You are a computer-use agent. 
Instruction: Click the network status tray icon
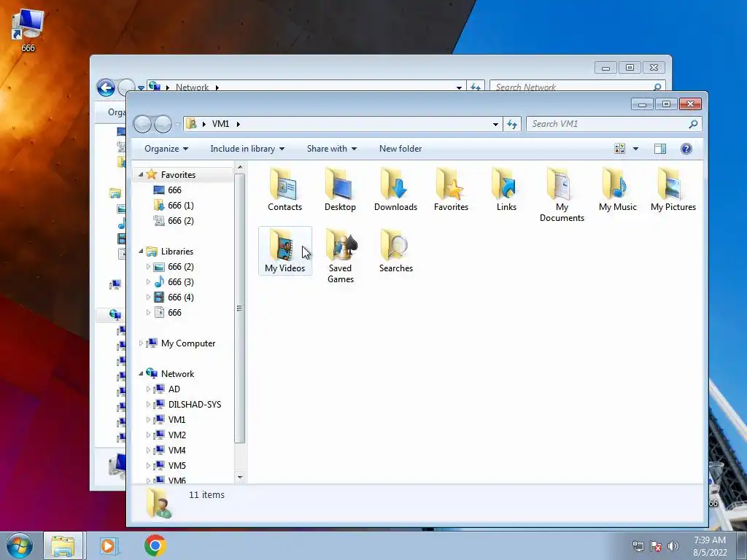click(x=638, y=546)
